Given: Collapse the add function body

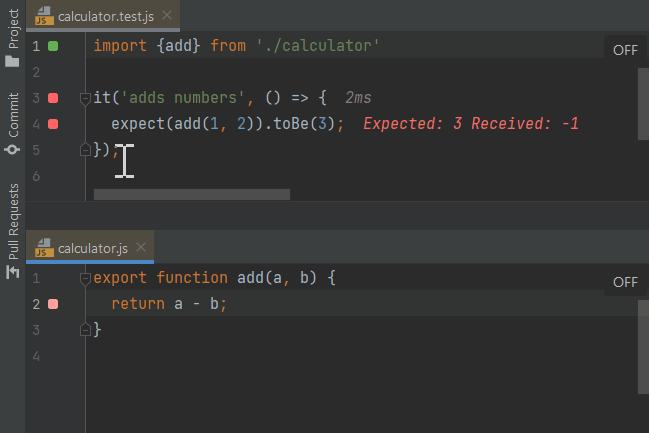Looking at the screenshot, I should click(85, 278).
